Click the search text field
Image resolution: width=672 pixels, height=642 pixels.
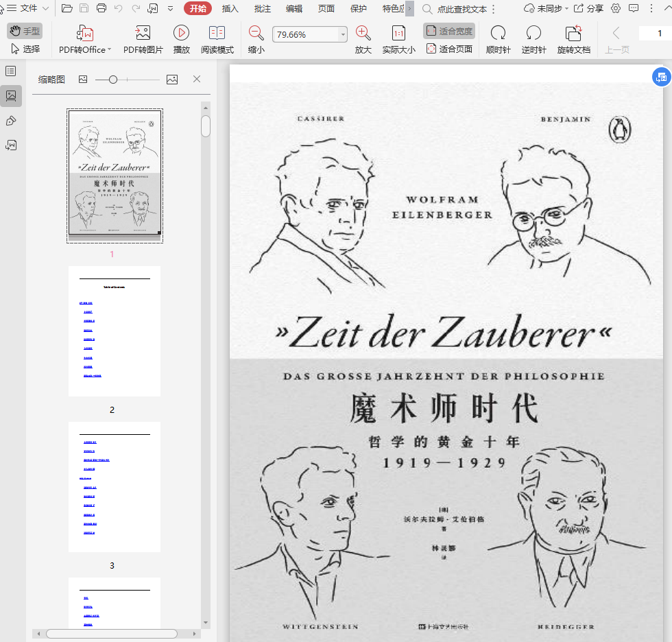point(462,9)
